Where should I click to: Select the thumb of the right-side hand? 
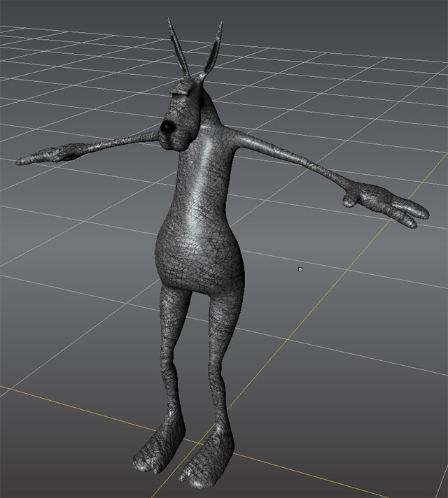tap(349, 201)
